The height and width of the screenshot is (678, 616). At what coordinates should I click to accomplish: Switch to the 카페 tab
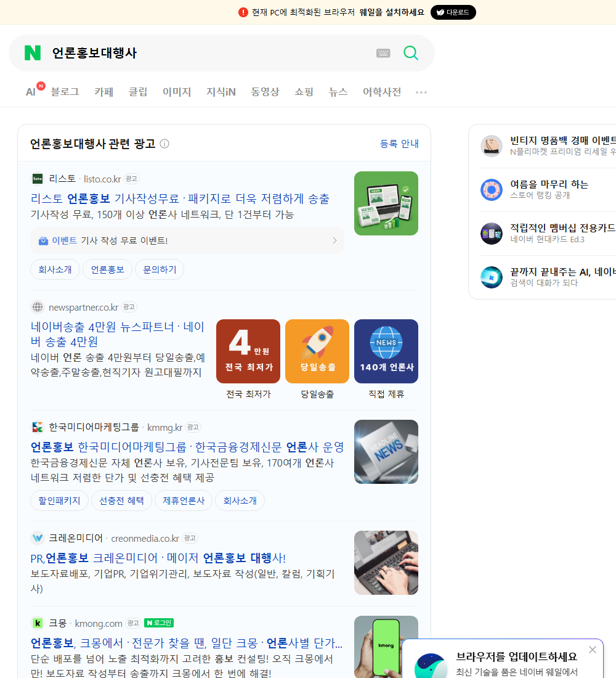(x=103, y=92)
